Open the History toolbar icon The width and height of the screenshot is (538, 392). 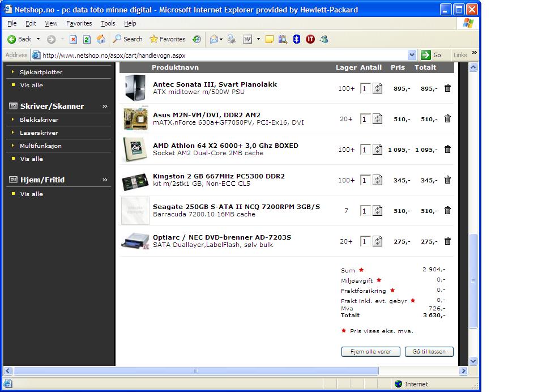pos(197,39)
